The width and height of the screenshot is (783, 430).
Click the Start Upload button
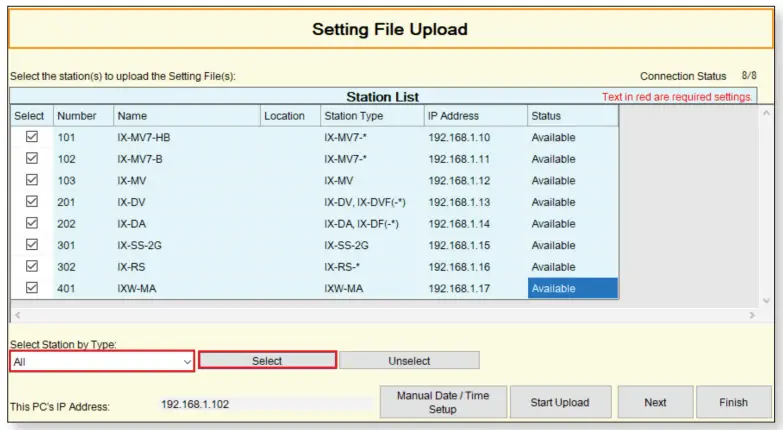pos(560,402)
